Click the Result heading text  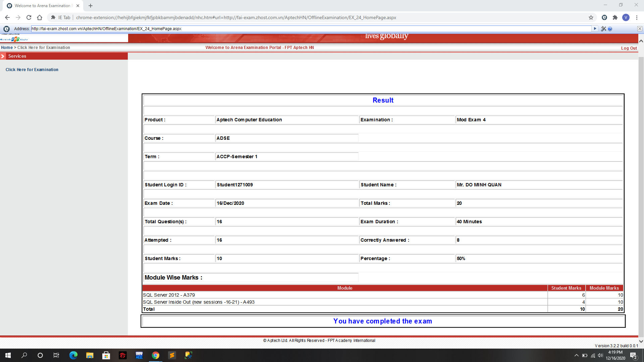(383, 100)
